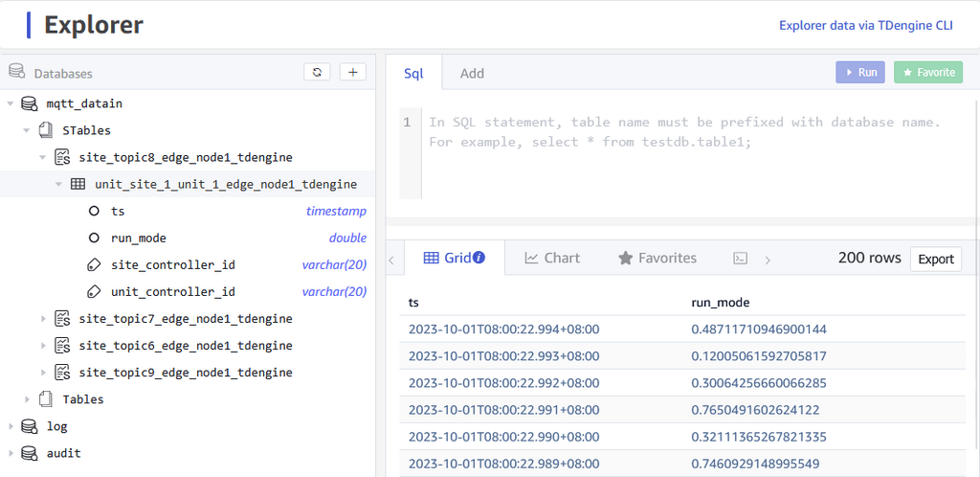The height and width of the screenshot is (477, 980).
Task: Open the Favorites results tab
Action: (657, 258)
